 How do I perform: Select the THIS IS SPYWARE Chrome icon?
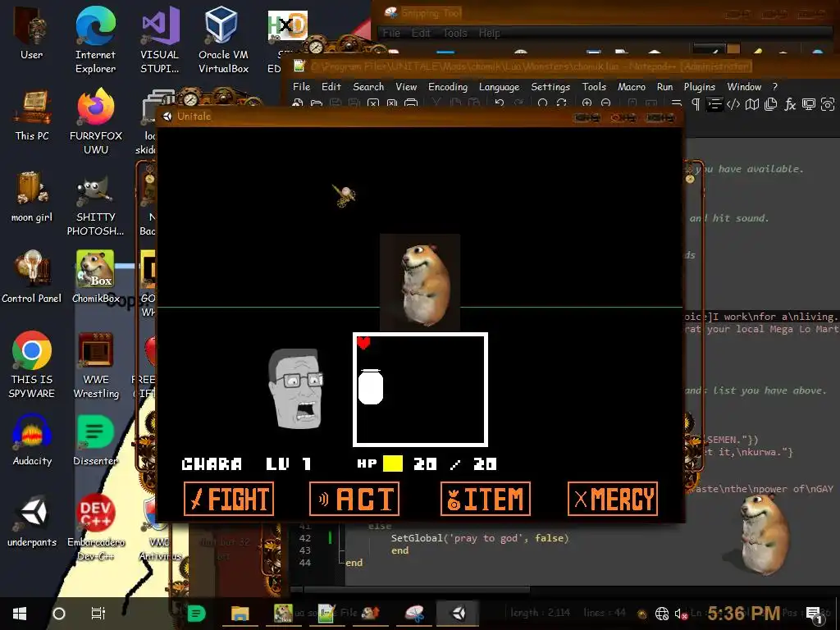32,364
